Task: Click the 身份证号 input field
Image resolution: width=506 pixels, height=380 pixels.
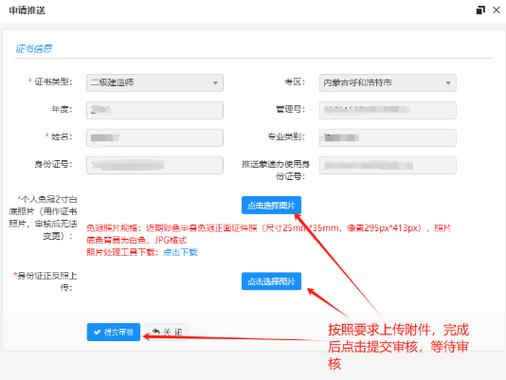Action: pyautogui.click(x=155, y=165)
